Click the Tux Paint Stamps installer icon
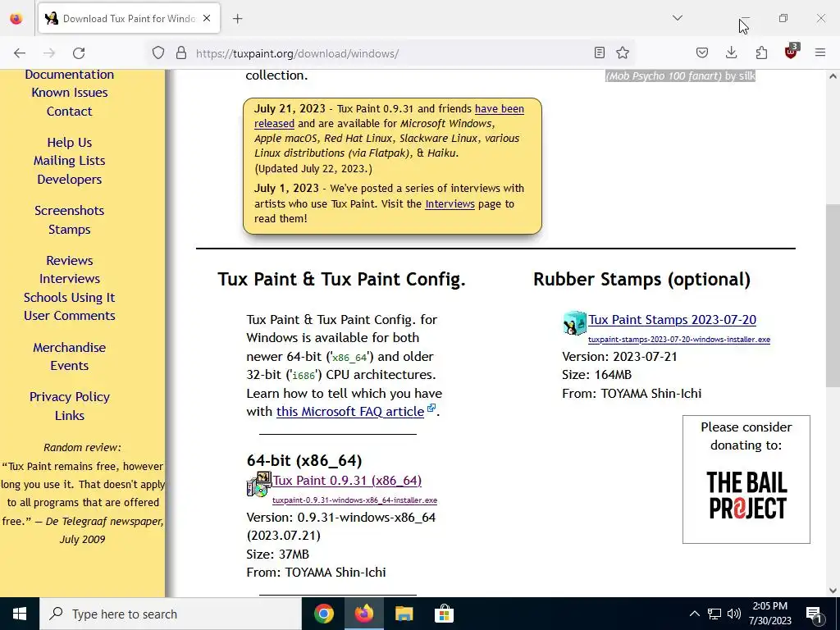 pyautogui.click(x=575, y=323)
